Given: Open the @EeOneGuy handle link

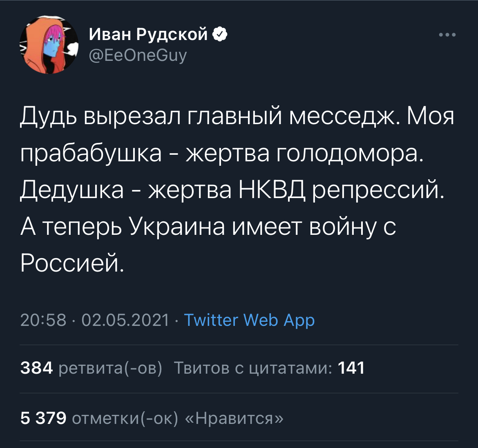Looking at the screenshot, I should pos(138,54).
